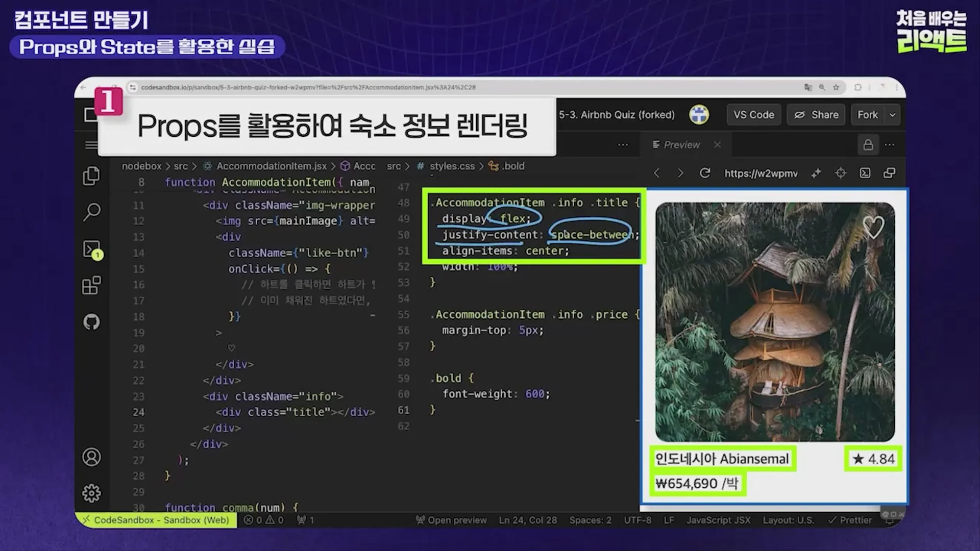980x551 pixels.
Task: Click Spaces: 2 in the status bar
Action: [590, 520]
